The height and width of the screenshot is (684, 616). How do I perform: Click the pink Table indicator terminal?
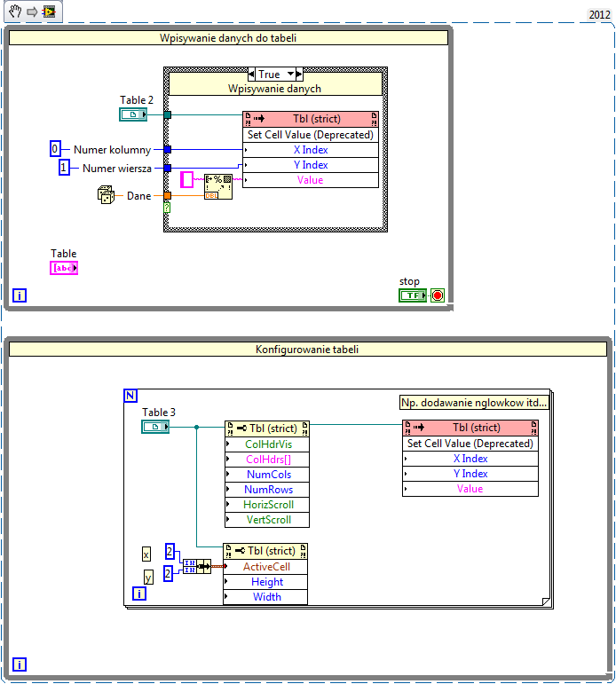64,268
